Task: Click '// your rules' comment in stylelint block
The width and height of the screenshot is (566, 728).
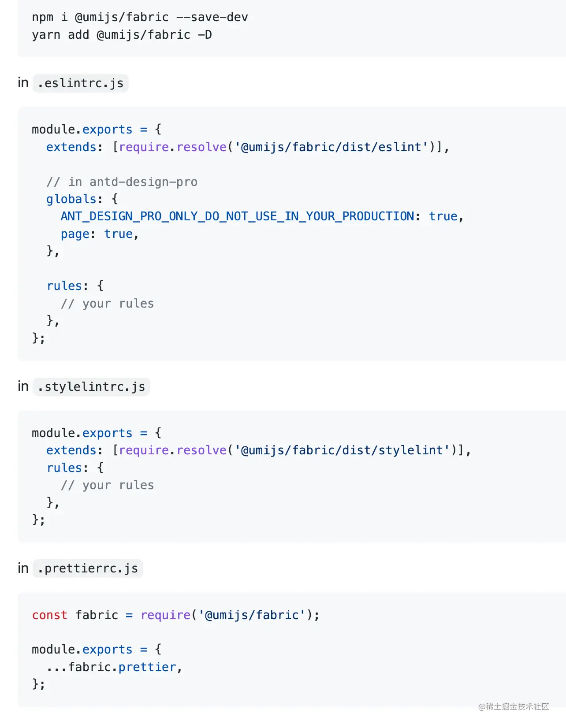Action: 107,485
